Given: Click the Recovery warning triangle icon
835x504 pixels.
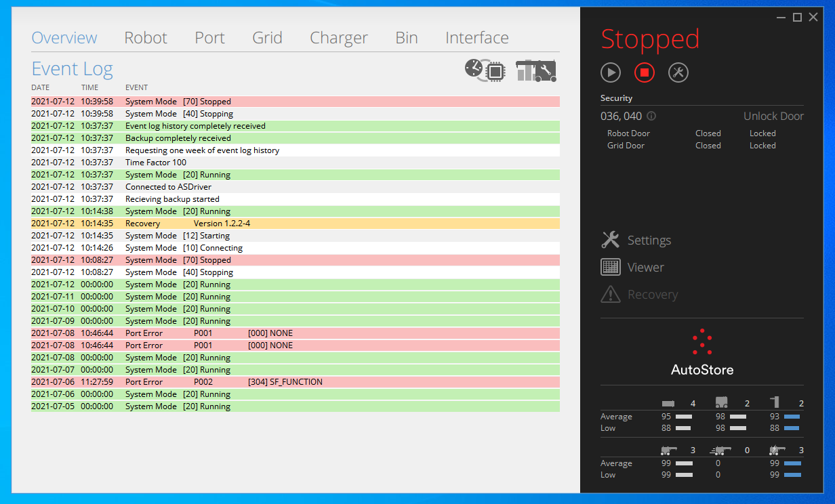Looking at the screenshot, I should [x=611, y=294].
